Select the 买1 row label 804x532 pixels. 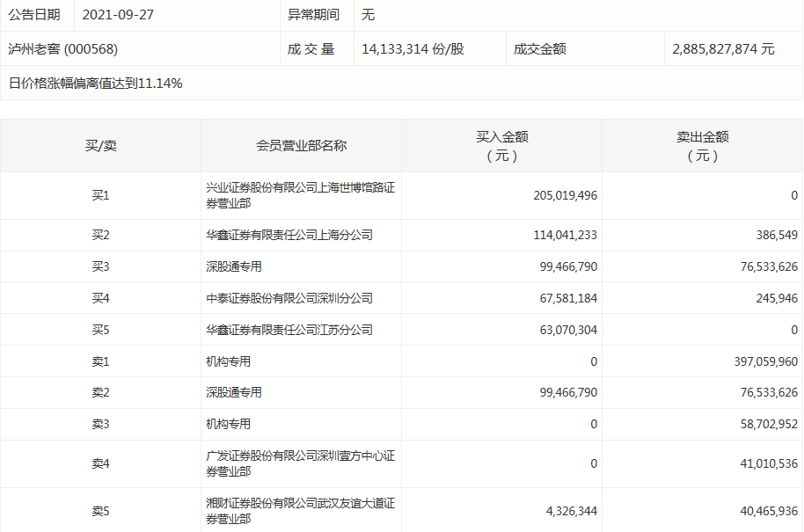click(x=100, y=195)
